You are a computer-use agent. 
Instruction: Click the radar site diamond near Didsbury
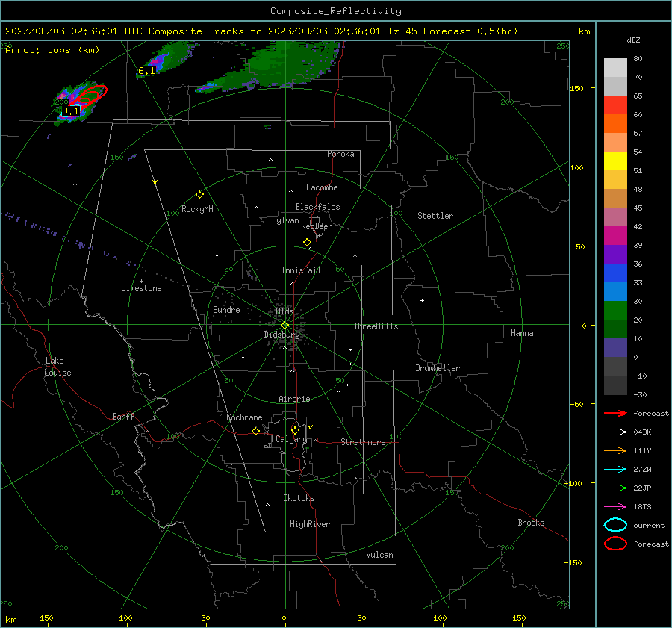tap(285, 326)
